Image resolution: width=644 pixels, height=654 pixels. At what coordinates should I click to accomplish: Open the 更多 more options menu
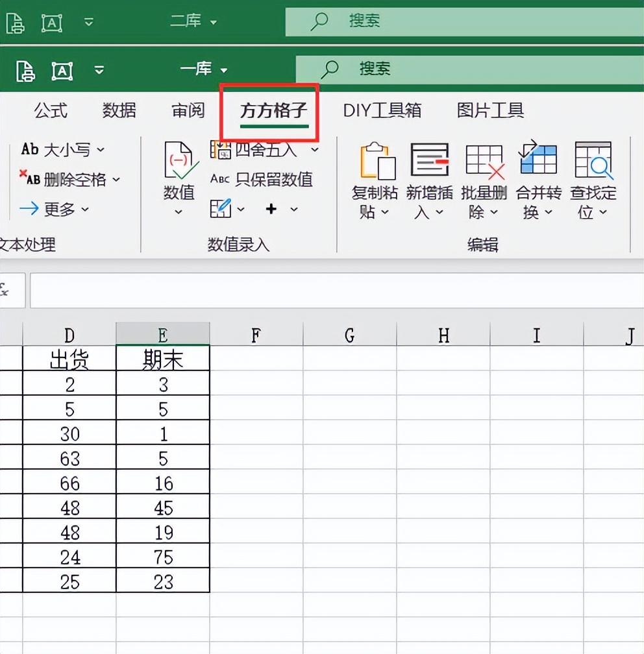pos(55,208)
